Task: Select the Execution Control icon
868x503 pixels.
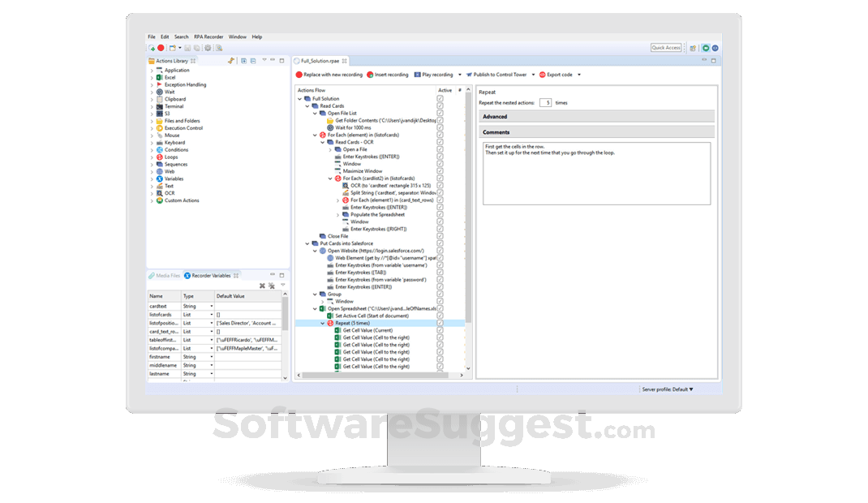Action: pyautogui.click(x=160, y=128)
